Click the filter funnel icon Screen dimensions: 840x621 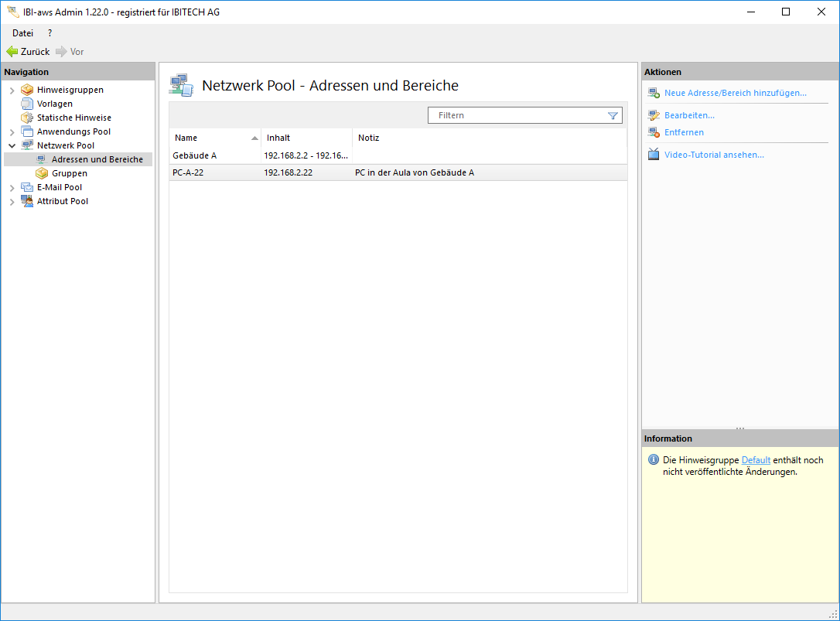[x=613, y=115]
